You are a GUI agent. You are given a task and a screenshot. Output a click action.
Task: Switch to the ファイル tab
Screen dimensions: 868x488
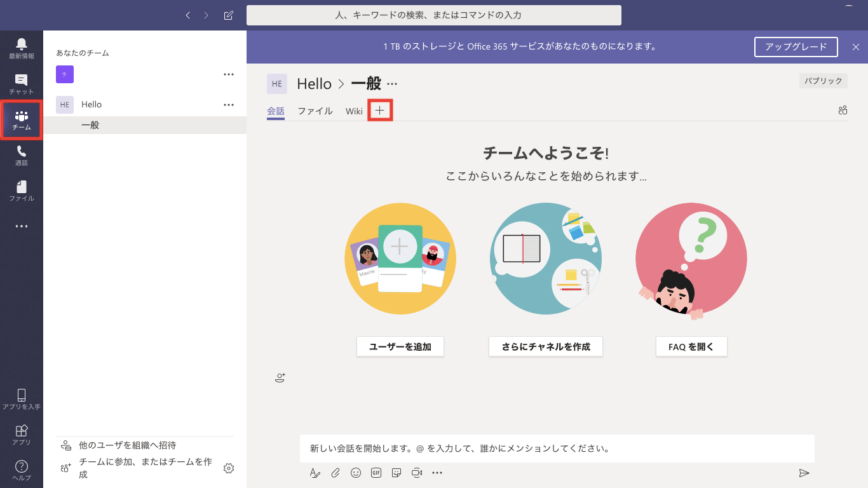315,111
